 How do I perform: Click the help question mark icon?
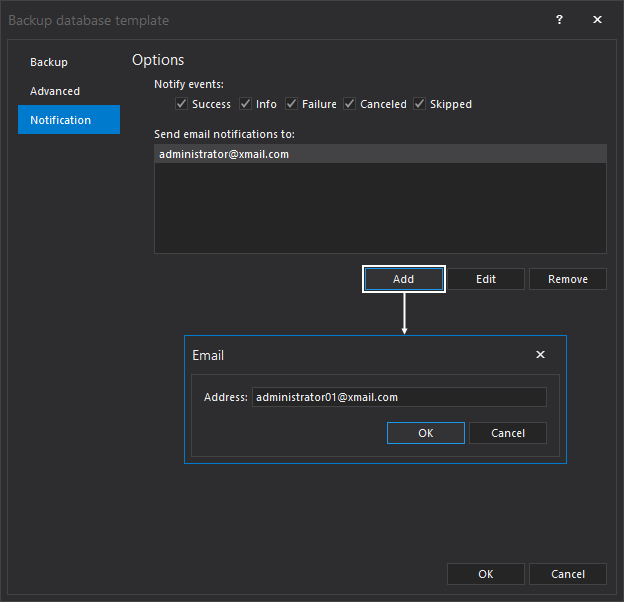click(x=559, y=20)
